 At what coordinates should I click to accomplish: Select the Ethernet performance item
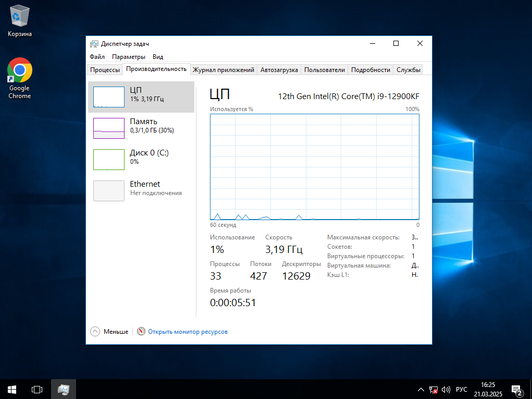click(x=141, y=190)
